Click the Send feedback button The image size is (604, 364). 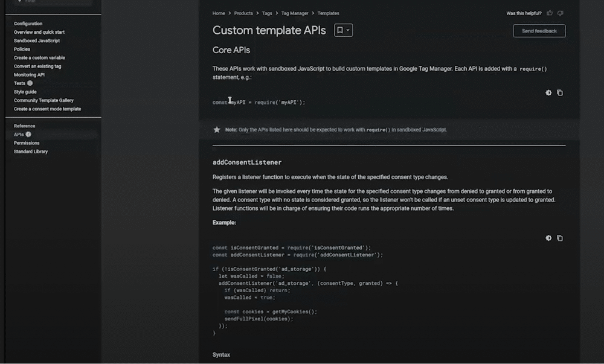(539, 31)
